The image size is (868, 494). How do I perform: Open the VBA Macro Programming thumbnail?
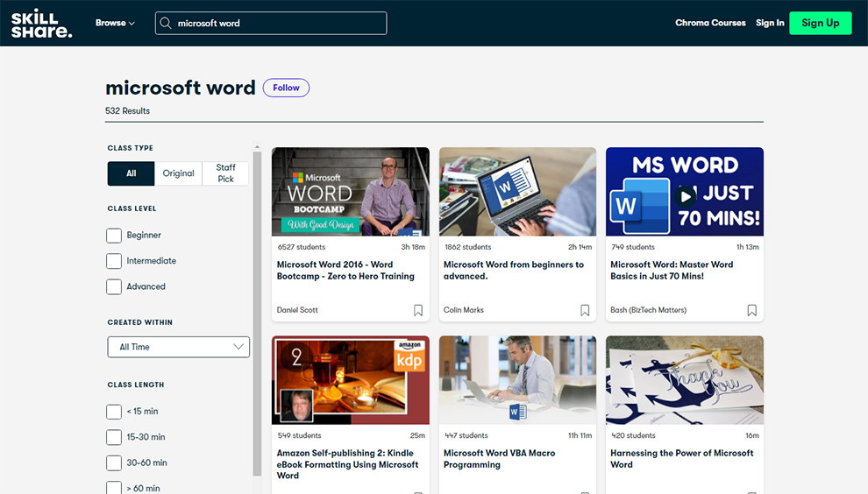point(517,380)
